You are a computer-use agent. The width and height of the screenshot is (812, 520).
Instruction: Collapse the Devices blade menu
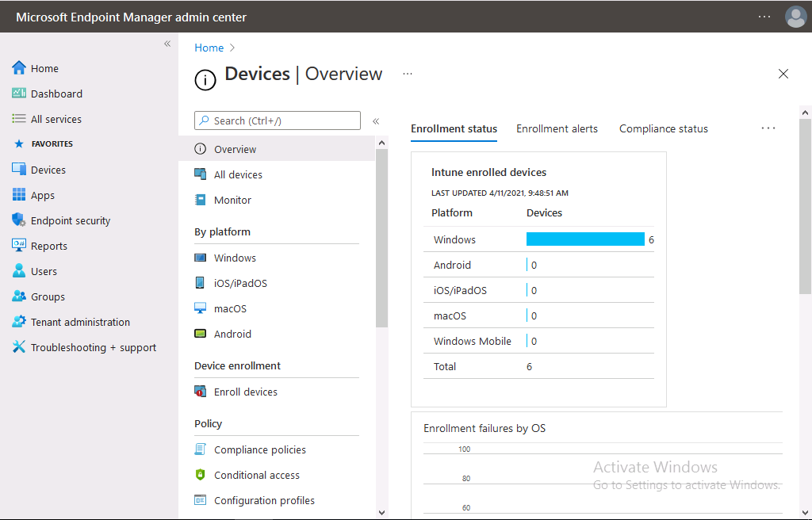point(376,121)
